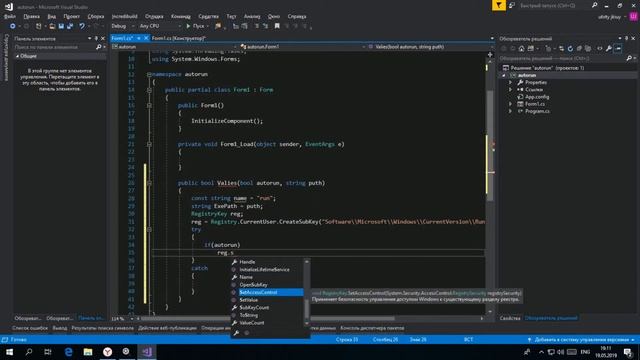The height and width of the screenshot is (360, 640).
Task: Click Home icon in Solution Explorer toolbar
Action: point(521,49)
